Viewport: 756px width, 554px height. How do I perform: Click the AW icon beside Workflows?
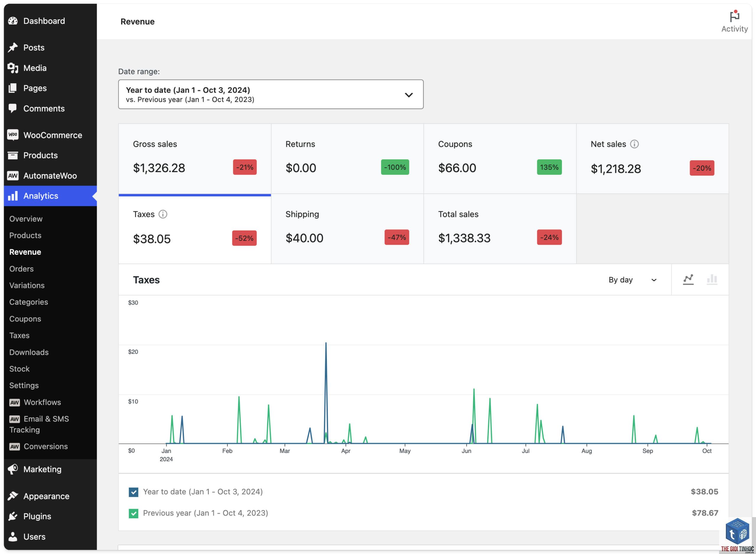point(14,402)
